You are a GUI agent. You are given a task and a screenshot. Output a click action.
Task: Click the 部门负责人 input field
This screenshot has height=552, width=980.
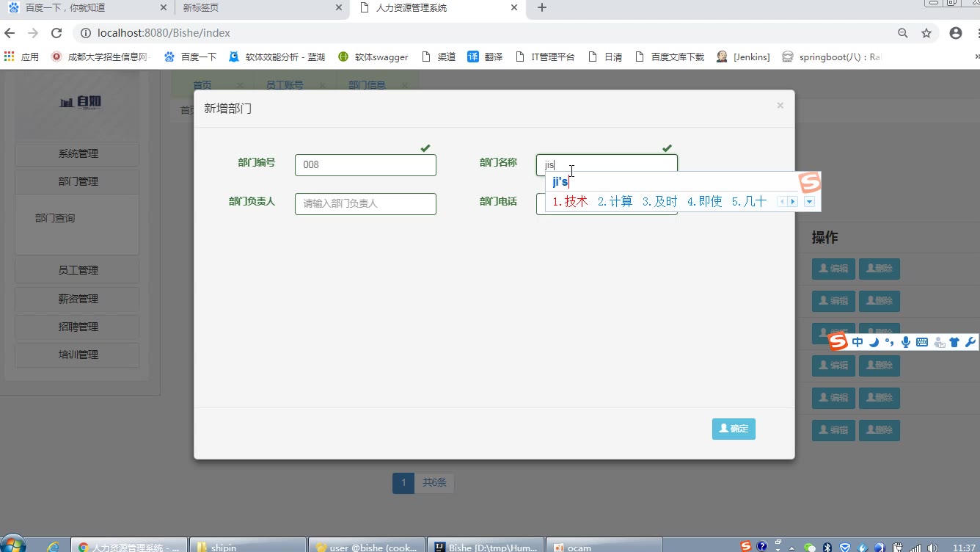coord(365,204)
